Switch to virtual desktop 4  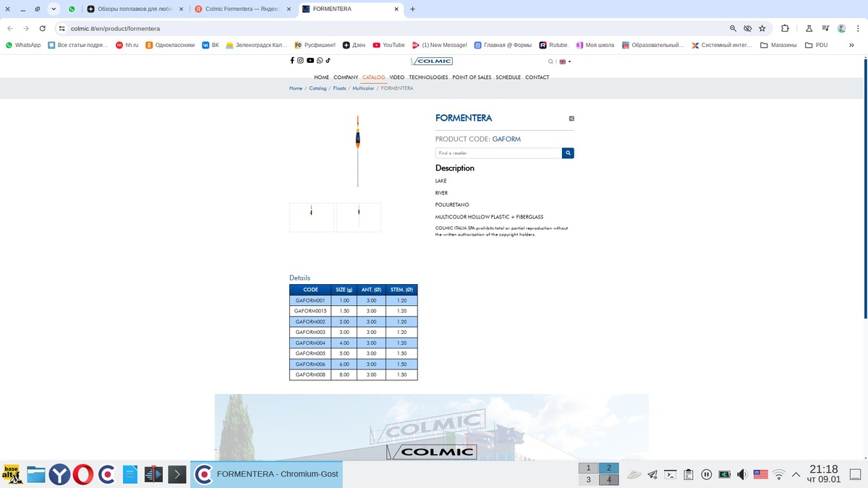[x=609, y=480]
